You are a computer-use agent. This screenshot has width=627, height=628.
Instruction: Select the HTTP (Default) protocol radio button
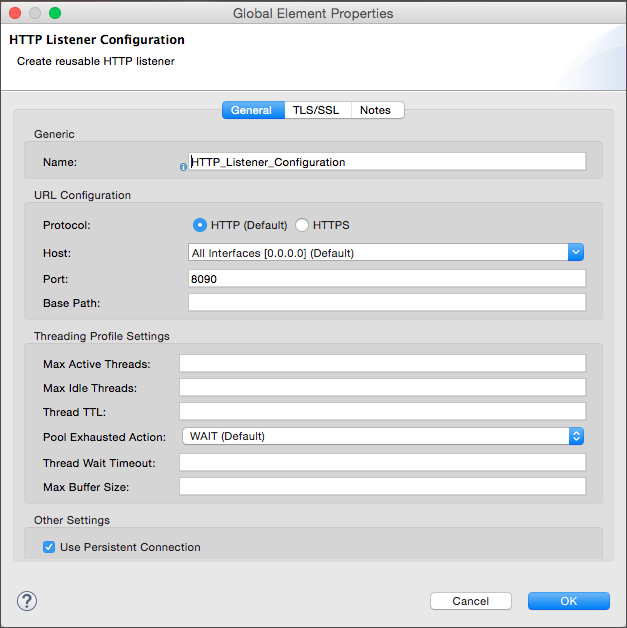[x=200, y=225]
